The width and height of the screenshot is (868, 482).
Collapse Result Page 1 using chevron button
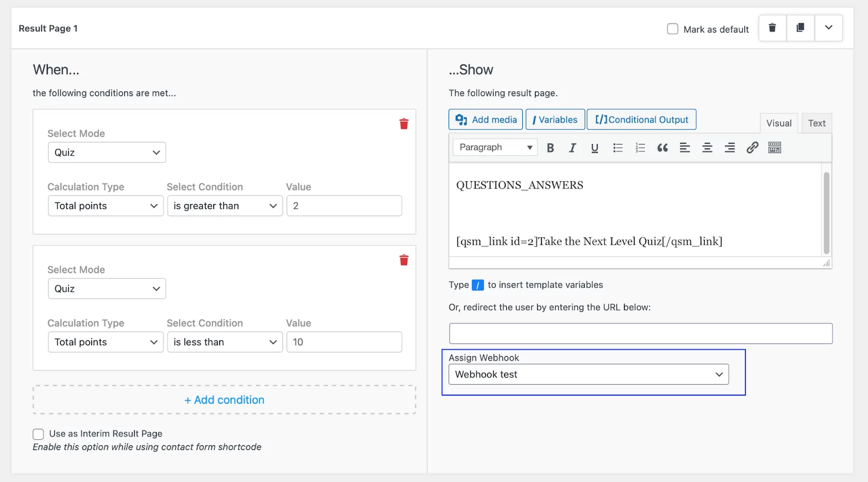coord(828,28)
